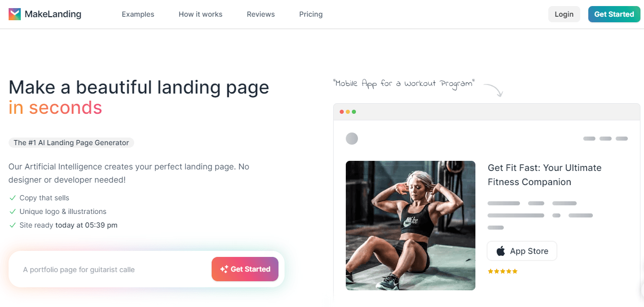The width and height of the screenshot is (644, 307).
Task: Click the curved arrow under handwritten caption
Action: click(493, 91)
